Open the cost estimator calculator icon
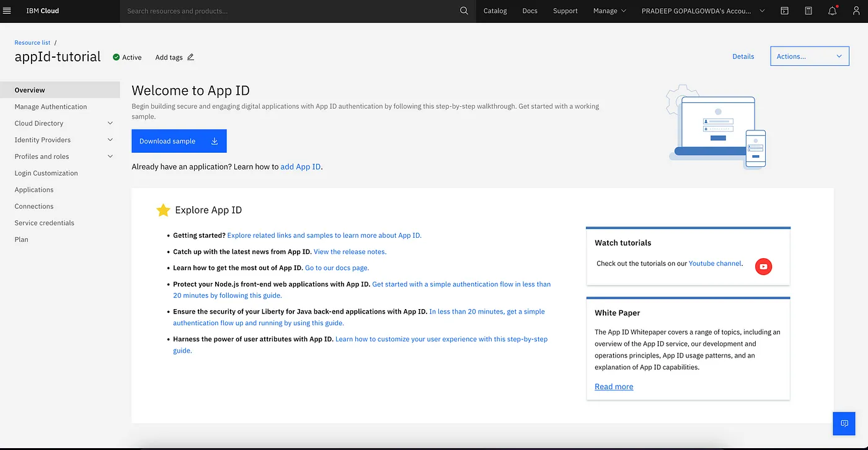The width and height of the screenshot is (868, 450). coord(808,11)
